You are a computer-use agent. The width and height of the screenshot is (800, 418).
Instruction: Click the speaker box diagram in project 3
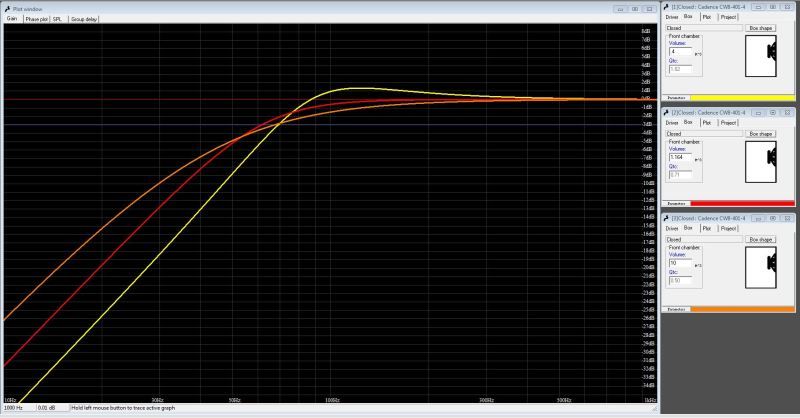pos(768,264)
